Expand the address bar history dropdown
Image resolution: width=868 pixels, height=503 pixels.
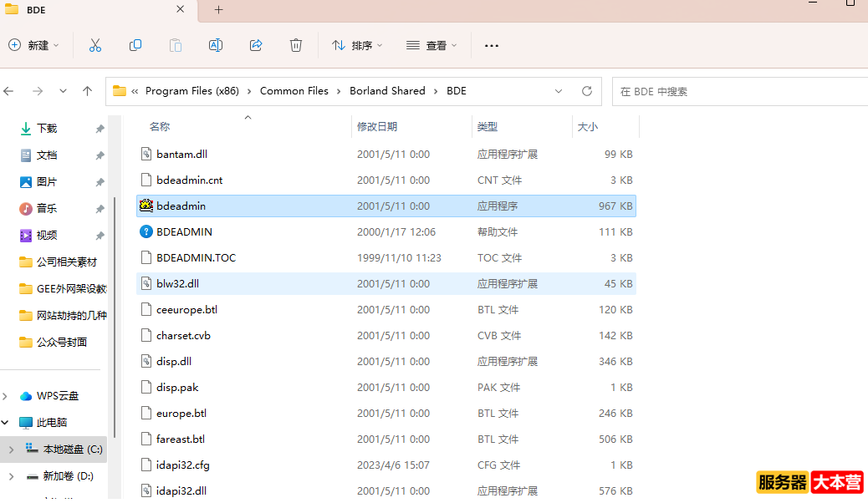coord(559,91)
